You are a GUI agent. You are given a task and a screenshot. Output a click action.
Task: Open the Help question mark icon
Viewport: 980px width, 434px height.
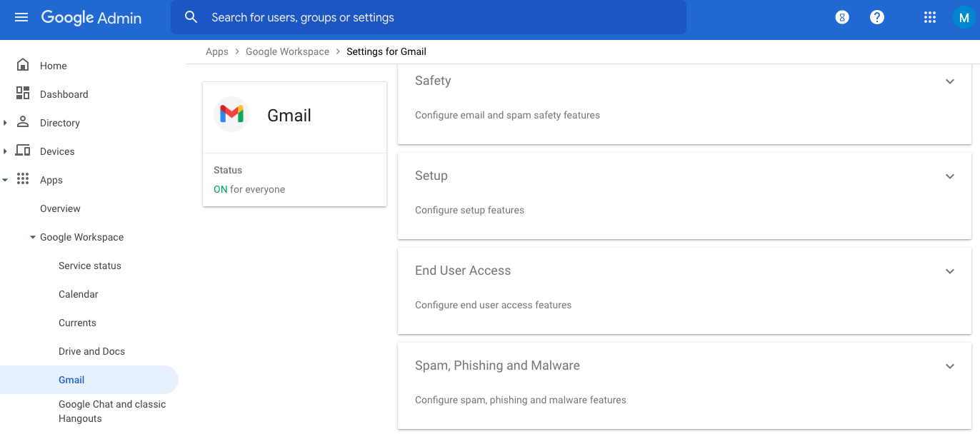click(x=877, y=17)
